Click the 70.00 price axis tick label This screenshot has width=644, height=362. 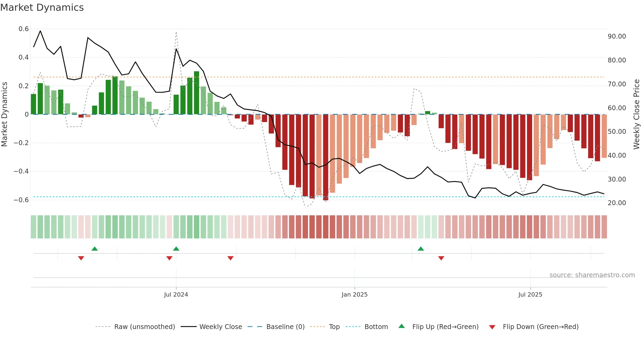click(x=617, y=84)
